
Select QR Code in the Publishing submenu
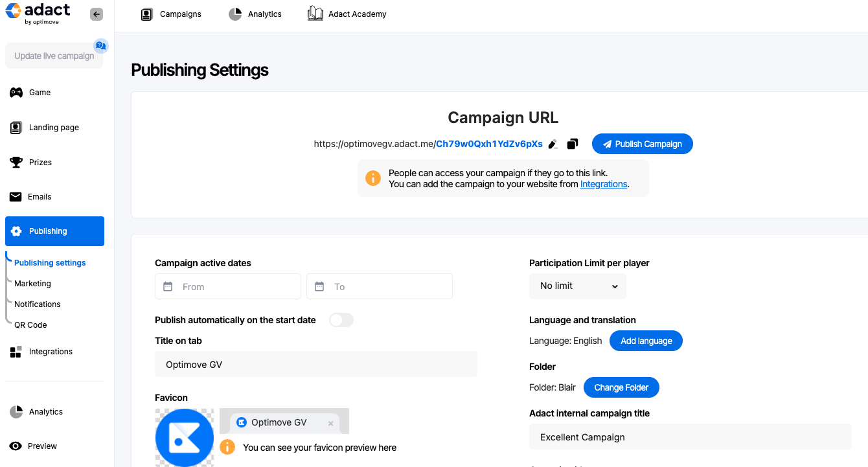(30, 325)
